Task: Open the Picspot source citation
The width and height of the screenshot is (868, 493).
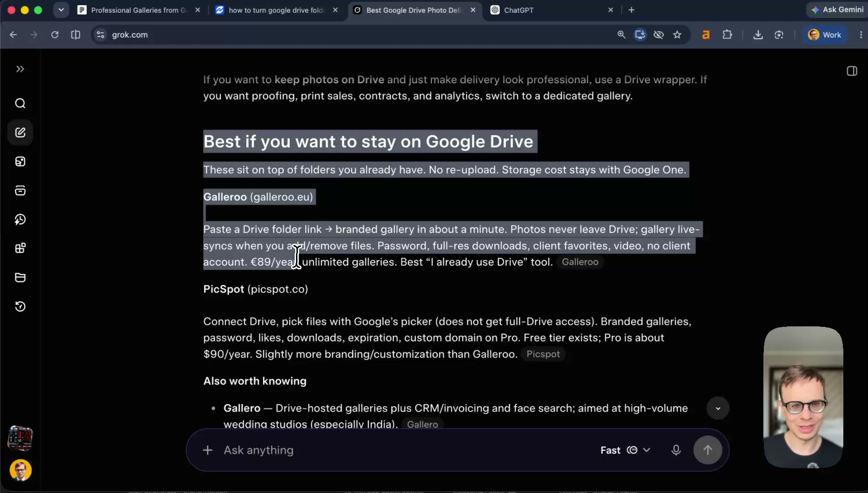Action: point(543,354)
